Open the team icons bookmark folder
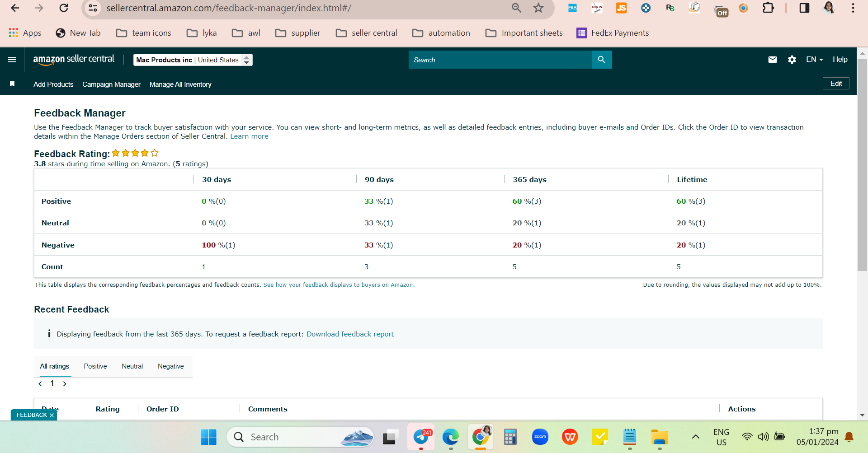 click(144, 33)
